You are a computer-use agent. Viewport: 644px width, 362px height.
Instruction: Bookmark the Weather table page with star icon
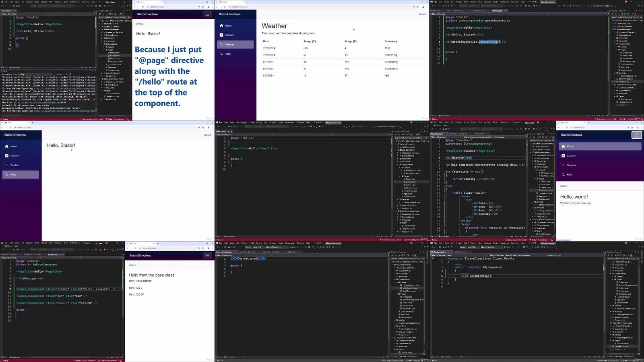pyautogui.click(x=418, y=7)
